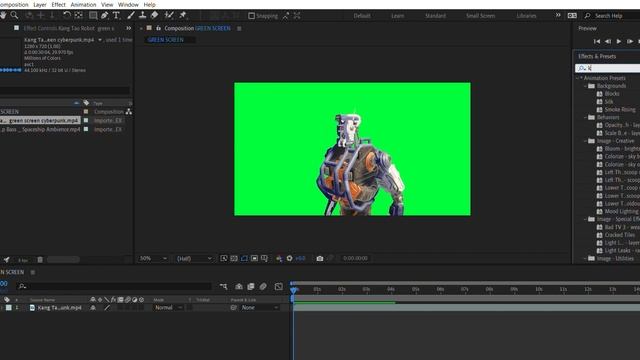
Task: Open the 50% magnification dropdown
Action: [x=153, y=258]
